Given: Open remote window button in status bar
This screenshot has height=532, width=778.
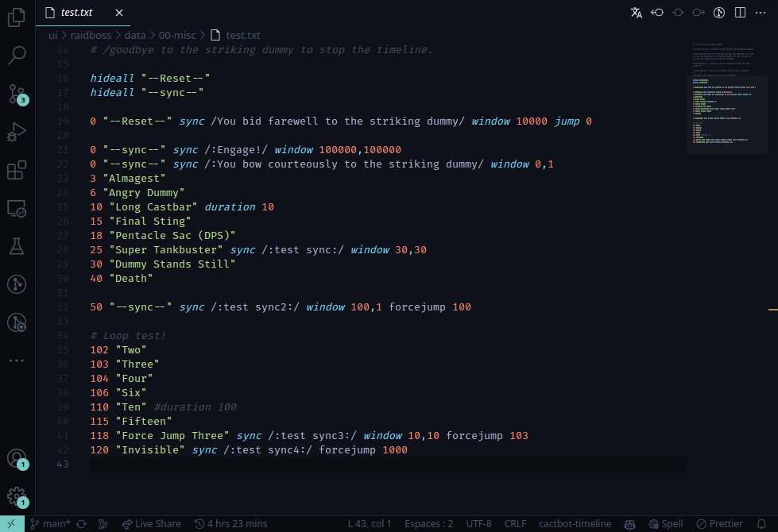Looking at the screenshot, I should (12, 523).
